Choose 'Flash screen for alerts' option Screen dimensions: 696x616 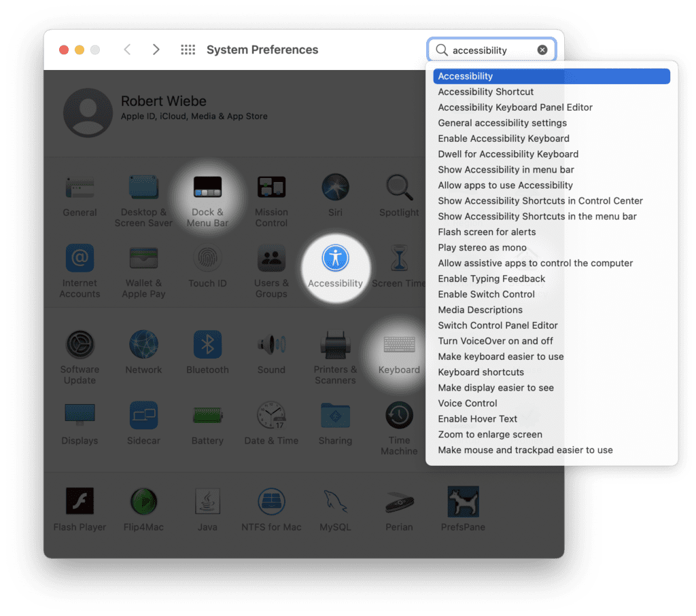click(x=487, y=232)
